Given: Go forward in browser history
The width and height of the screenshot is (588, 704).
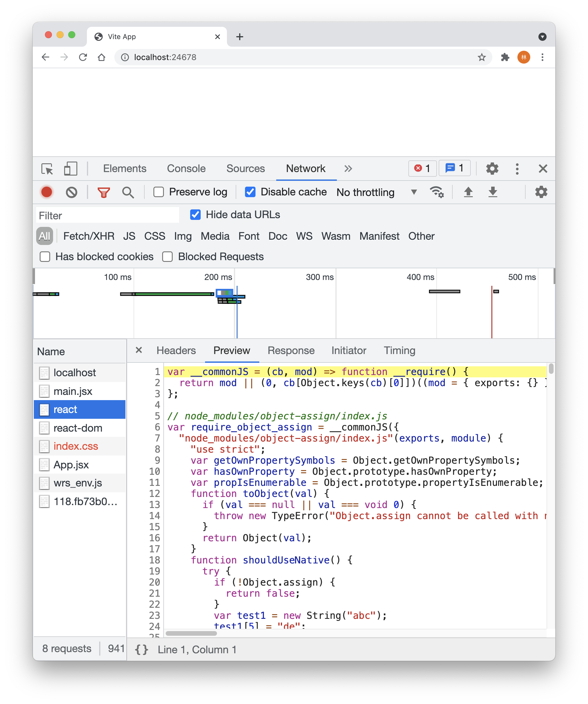Looking at the screenshot, I should coord(64,57).
